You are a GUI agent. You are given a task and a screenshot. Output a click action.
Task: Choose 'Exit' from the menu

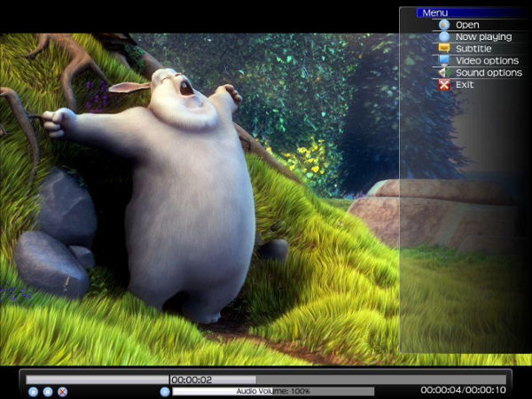pyautogui.click(x=464, y=84)
